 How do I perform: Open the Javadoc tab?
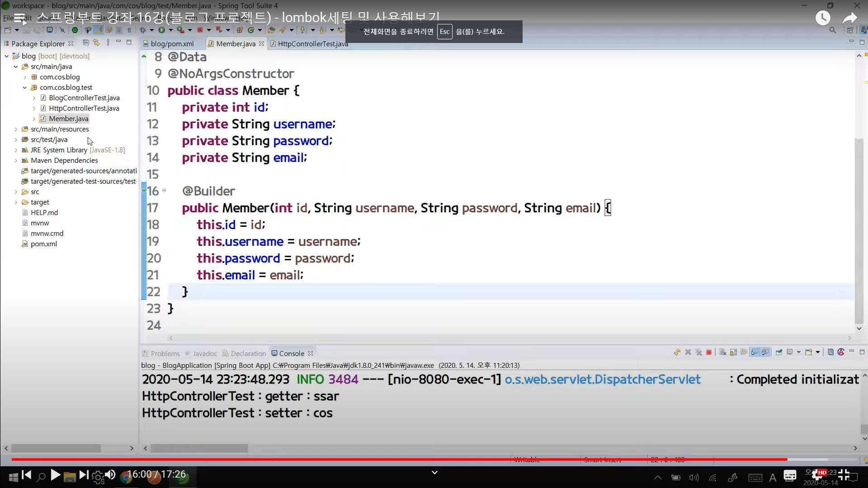point(201,353)
